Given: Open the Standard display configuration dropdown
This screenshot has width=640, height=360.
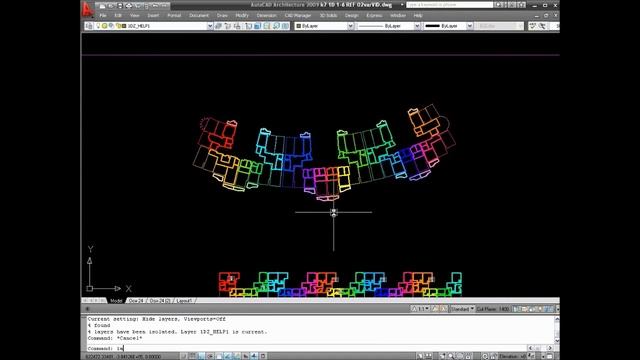Looking at the screenshot, I should point(462,309).
